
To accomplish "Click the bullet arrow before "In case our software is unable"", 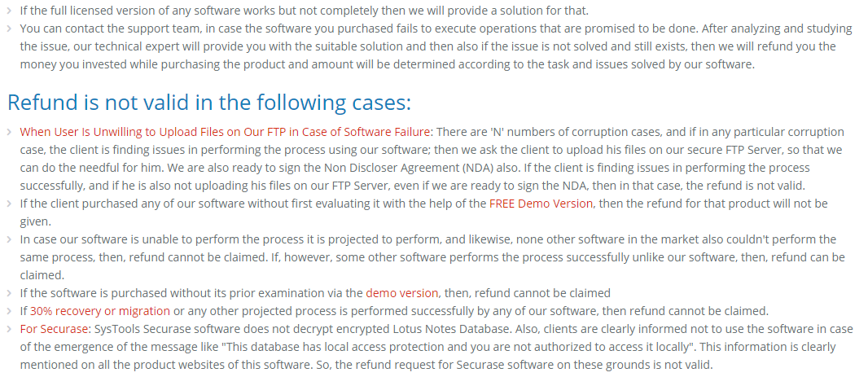I will pos(9,239).
